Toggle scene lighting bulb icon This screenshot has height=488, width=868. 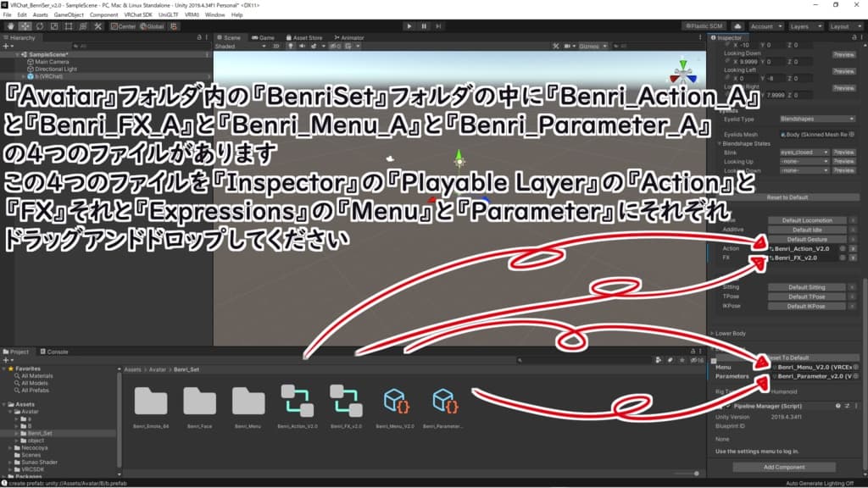[x=291, y=46]
